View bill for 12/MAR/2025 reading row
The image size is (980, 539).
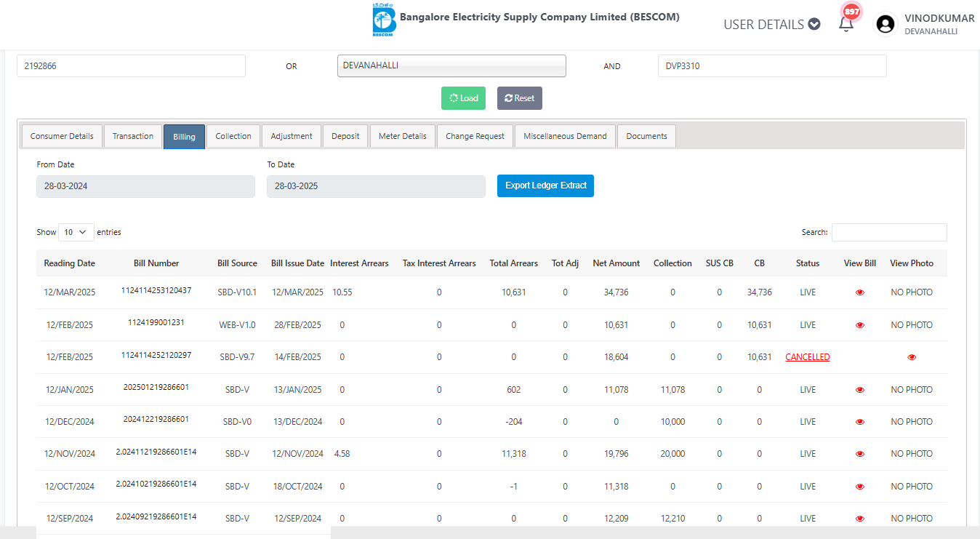(x=860, y=292)
